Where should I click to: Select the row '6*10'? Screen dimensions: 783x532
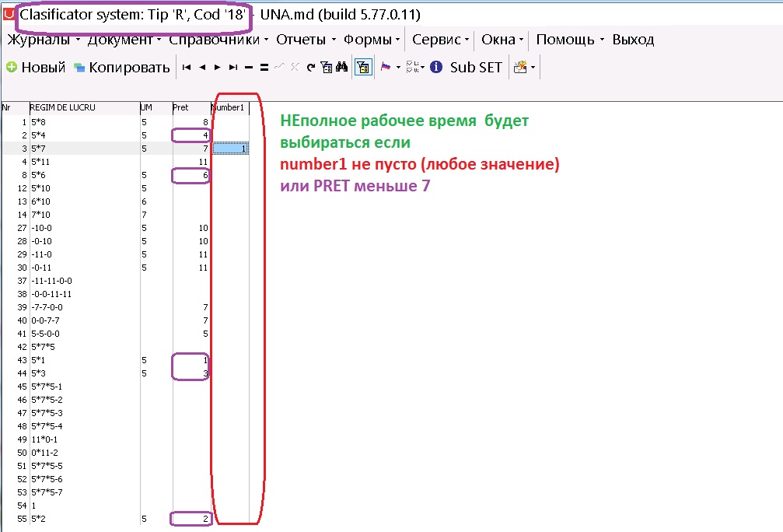pyautogui.click(x=126, y=201)
